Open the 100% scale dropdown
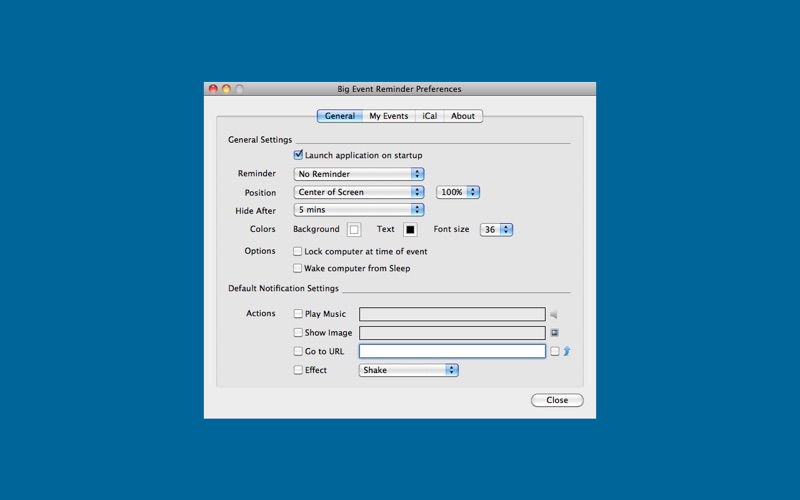 (458, 192)
